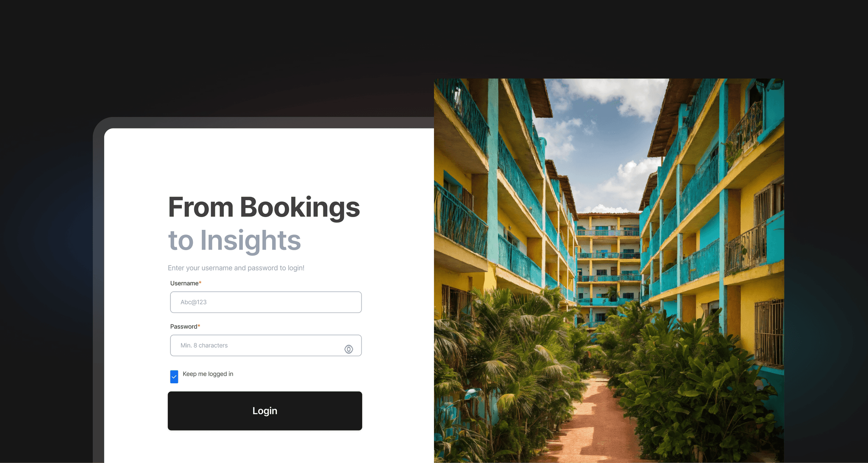
Task: Click the orange asterisk beside Password
Action: point(199,326)
